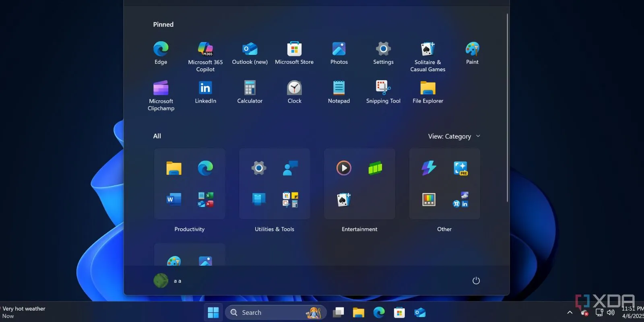Open Settings in the Utilities & Tools group
This screenshot has width=644, height=322.
pyautogui.click(x=259, y=168)
